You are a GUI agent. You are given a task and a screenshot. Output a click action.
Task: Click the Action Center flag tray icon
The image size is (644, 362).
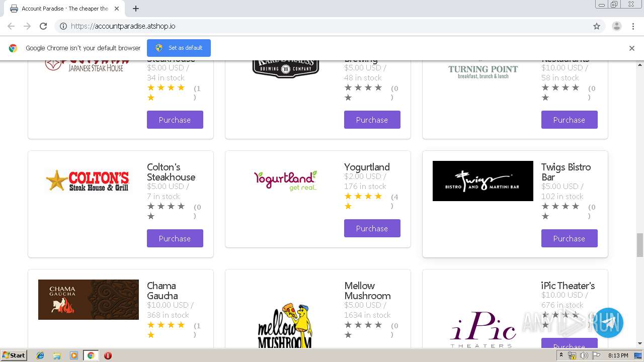pos(596,355)
